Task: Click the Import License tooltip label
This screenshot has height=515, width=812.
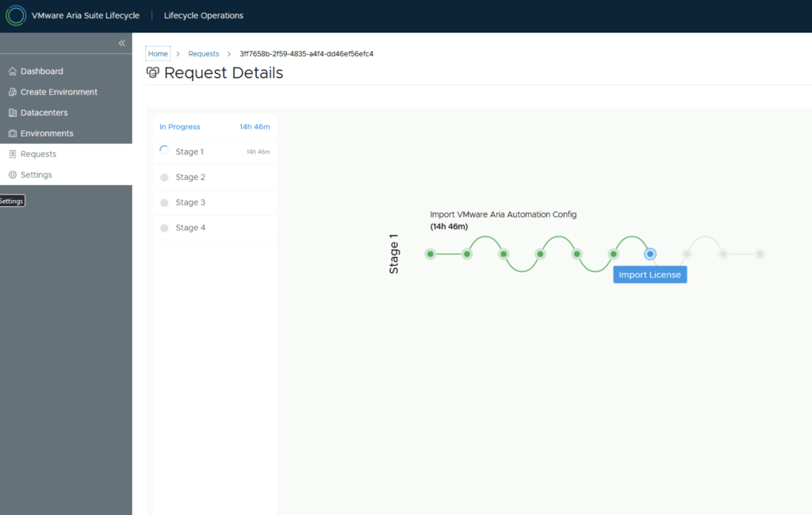Action: click(x=649, y=275)
